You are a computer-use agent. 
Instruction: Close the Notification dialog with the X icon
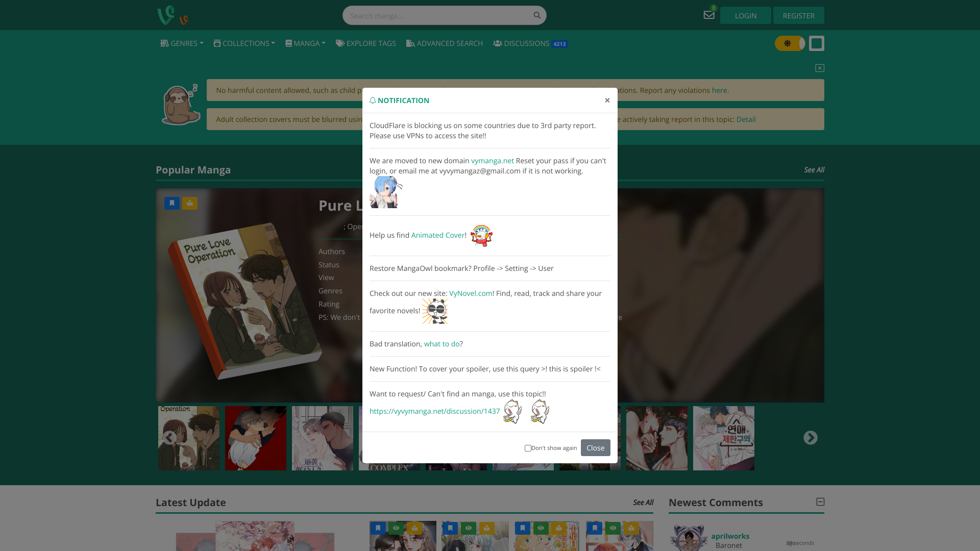(x=607, y=100)
